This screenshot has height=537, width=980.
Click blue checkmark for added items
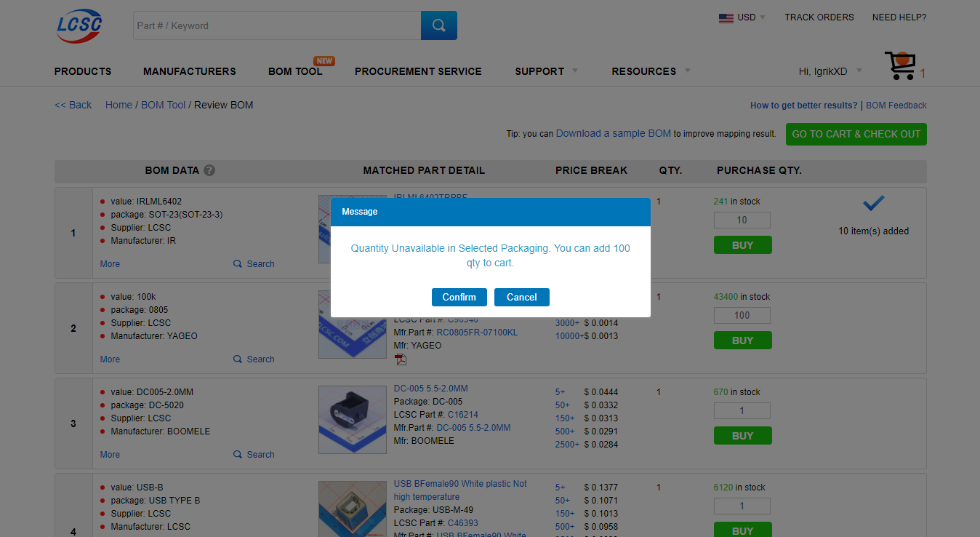873,204
